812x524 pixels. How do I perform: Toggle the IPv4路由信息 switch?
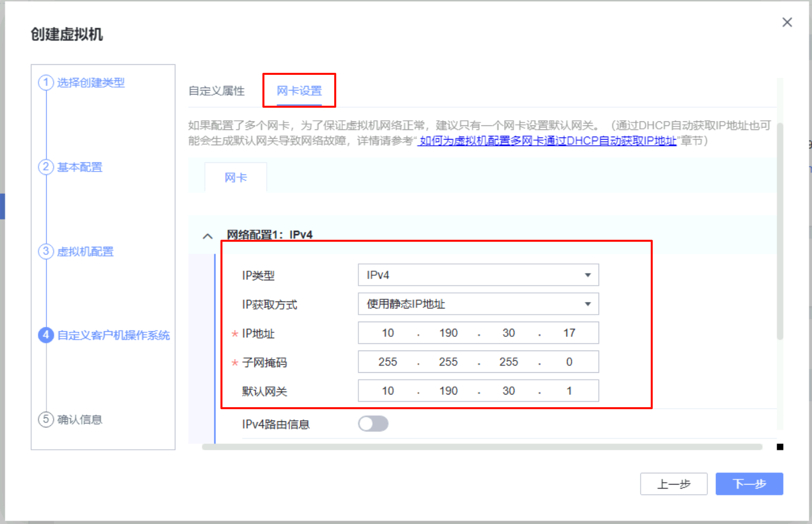[373, 424]
